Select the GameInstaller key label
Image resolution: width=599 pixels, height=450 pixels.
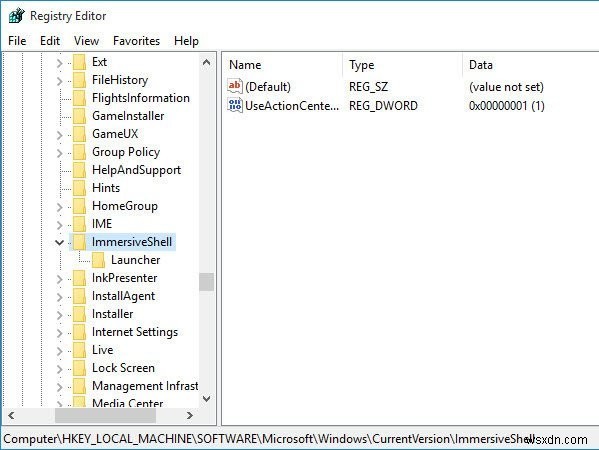click(128, 116)
